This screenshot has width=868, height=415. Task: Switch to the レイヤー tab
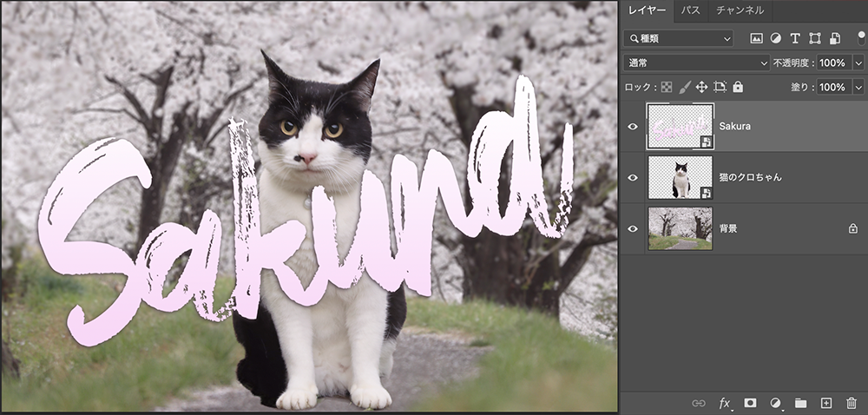[647, 10]
